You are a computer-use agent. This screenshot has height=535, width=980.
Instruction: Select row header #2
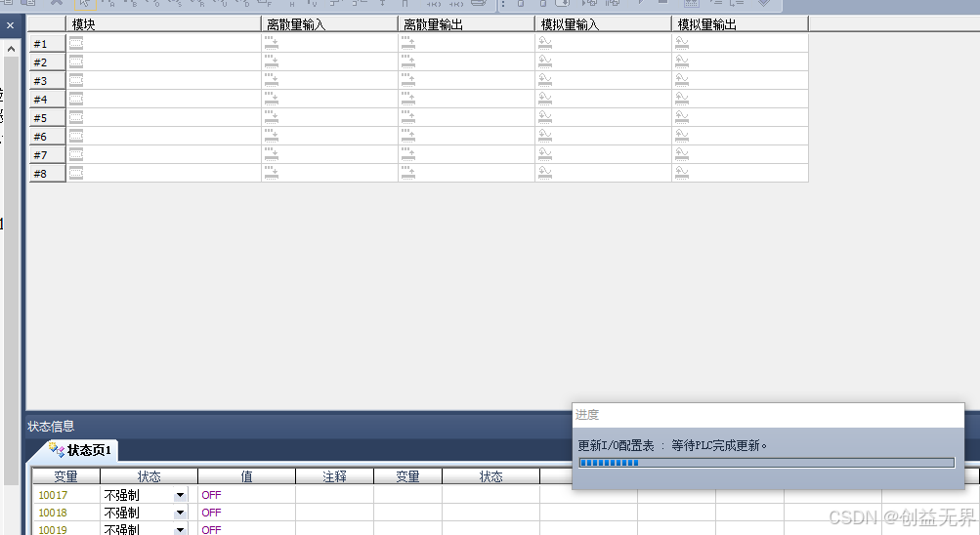pyautogui.click(x=47, y=62)
